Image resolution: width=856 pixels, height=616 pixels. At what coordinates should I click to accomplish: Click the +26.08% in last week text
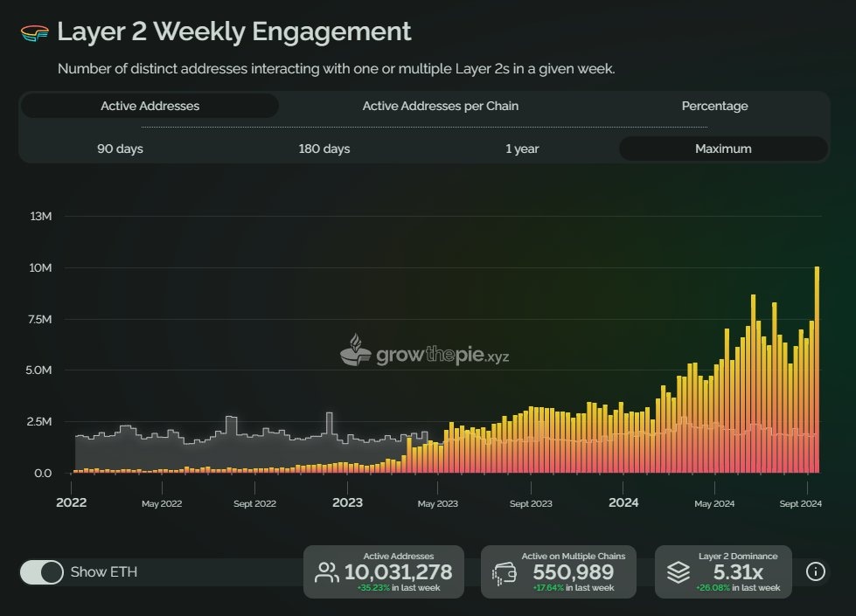[x=738, y=588]
